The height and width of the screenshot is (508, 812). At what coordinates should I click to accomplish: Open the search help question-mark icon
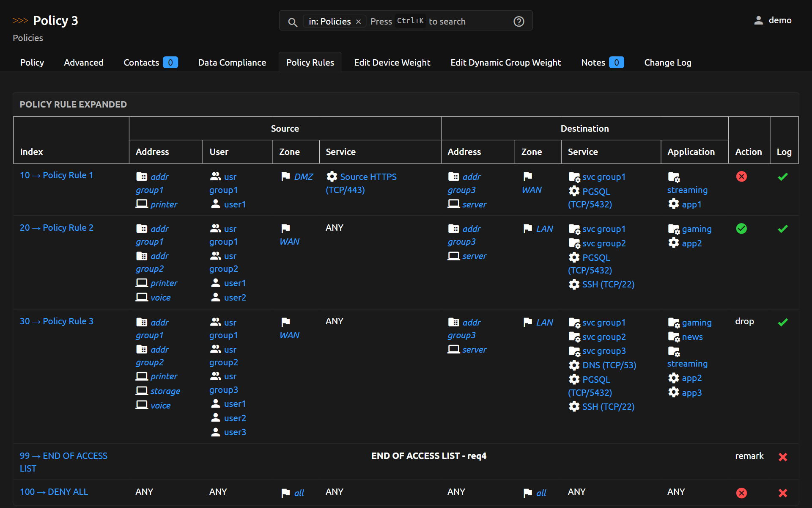(x=518, y=22)
